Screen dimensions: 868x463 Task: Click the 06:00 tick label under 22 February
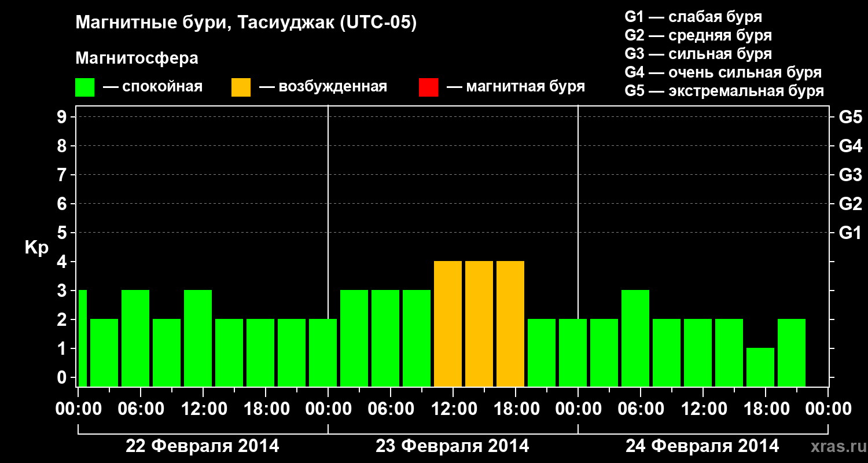(141, 409)
